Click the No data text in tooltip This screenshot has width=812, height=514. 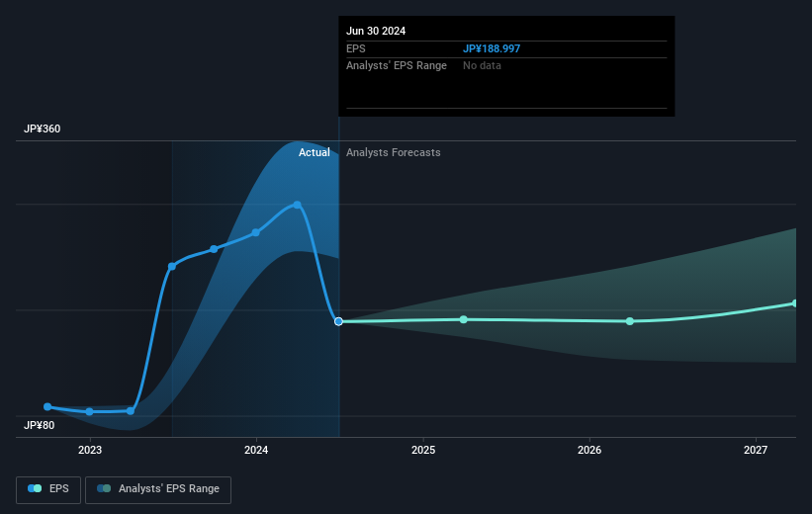pos(482,66)
